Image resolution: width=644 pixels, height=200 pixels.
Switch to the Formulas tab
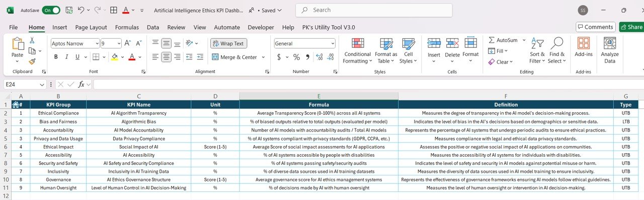point(127,27)
